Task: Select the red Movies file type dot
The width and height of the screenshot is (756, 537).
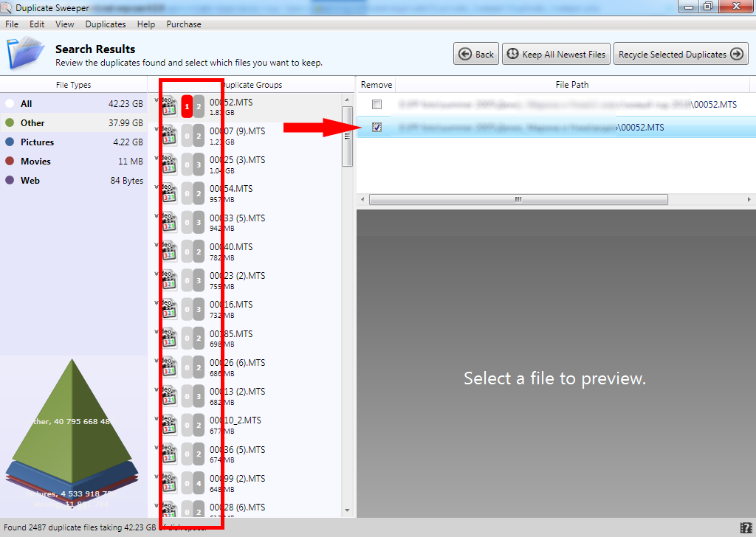Action: click(x=10, y=162)
